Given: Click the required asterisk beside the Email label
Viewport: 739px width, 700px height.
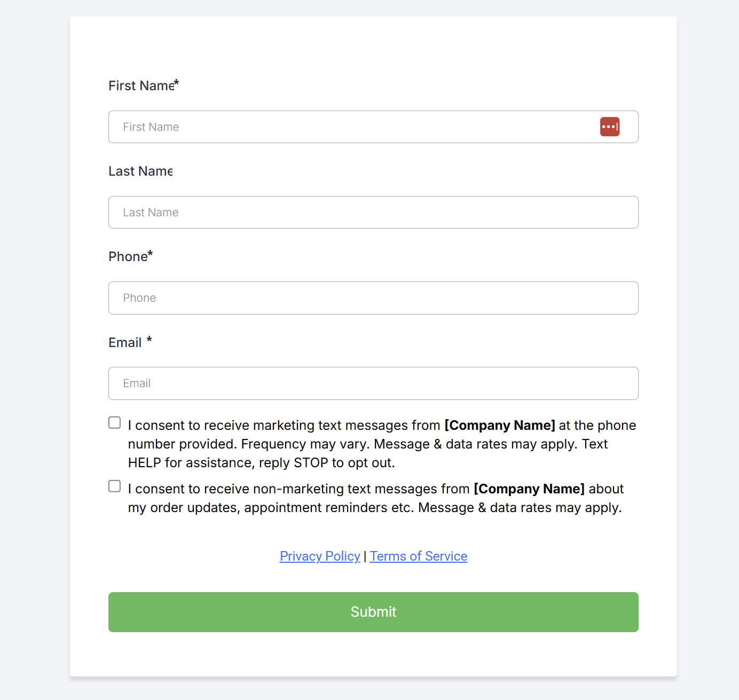Looking at the screenshot, I should point(150,340).
